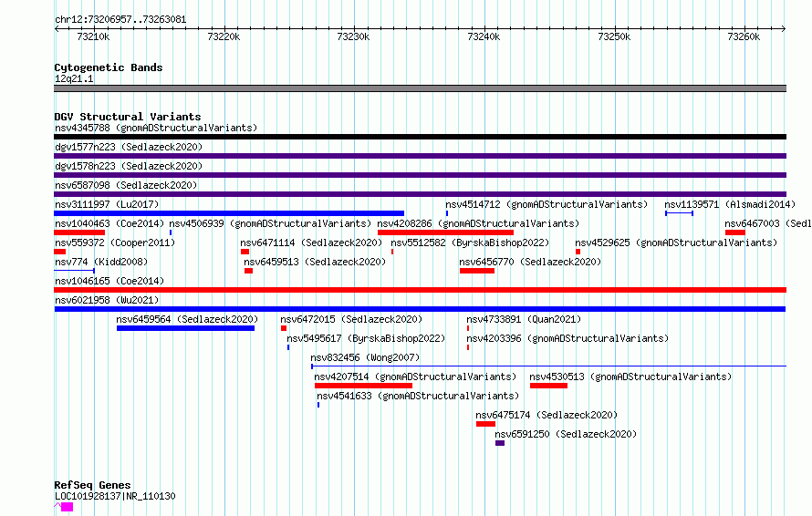Click the nsv6459564 blue variant bar
This screenshot has height=516, width=812.
coord(185,328)
